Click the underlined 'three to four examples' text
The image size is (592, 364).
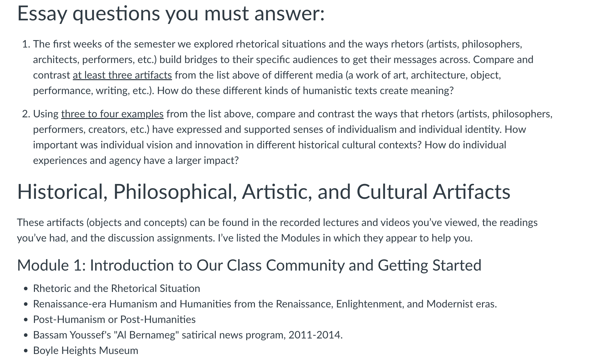tap(112, 114)
